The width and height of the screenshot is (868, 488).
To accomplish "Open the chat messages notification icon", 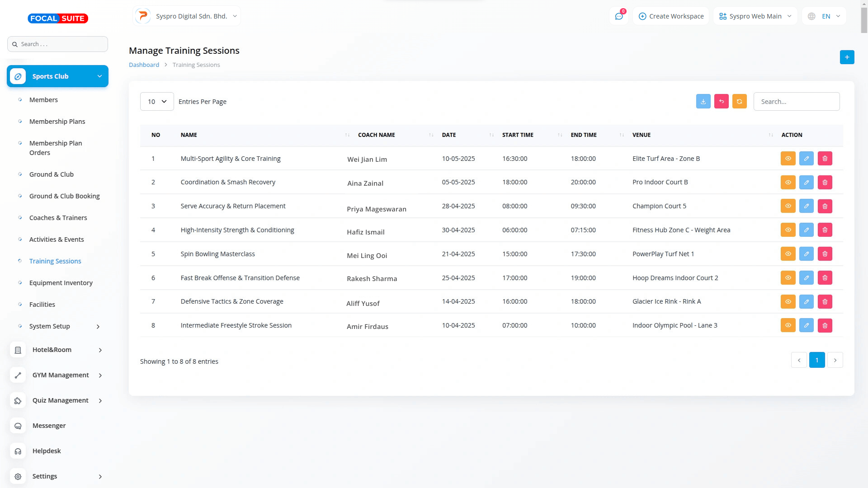I will pyautogui.click(x=618, y=16).
